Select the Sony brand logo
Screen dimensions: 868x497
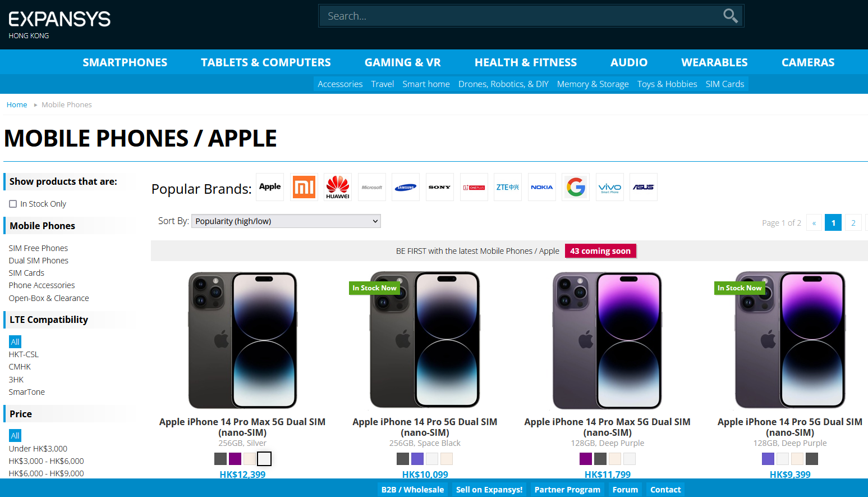pyautogui.click(x=440, y=187)
